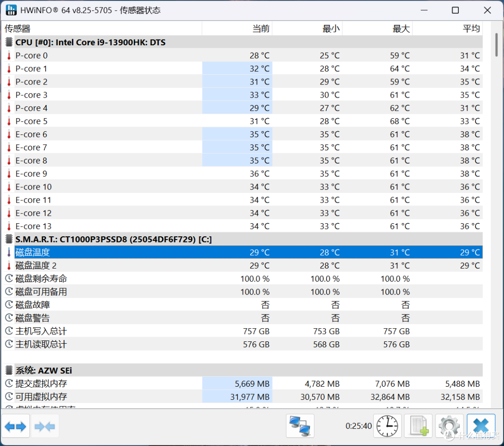Click the 最大 column header
This screenshot has height=446, width=504.
(378, 28)
